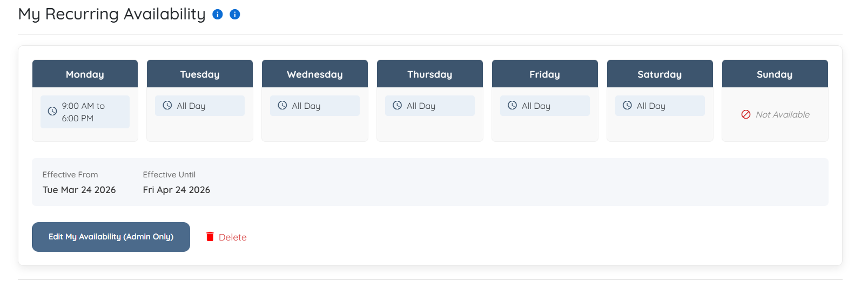Click the red not-available icon under Sunday
Screen dimensions: 868x282
746,114
